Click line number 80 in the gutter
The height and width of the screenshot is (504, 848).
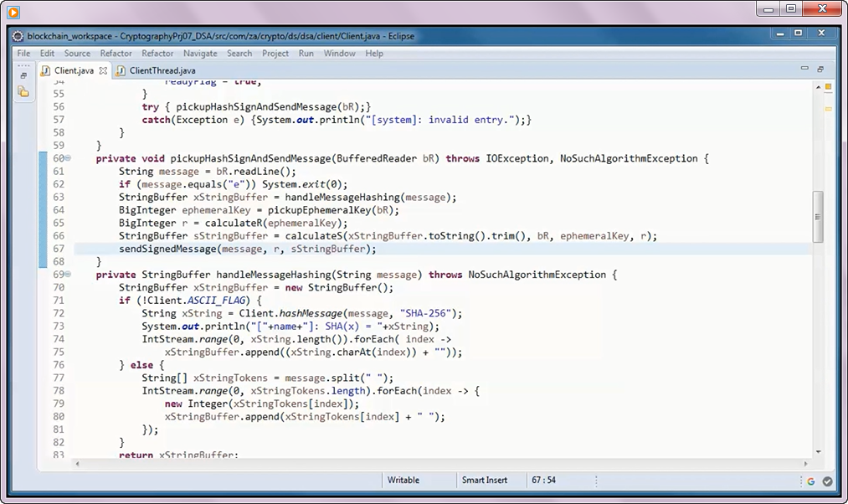(x=59, y=417)
